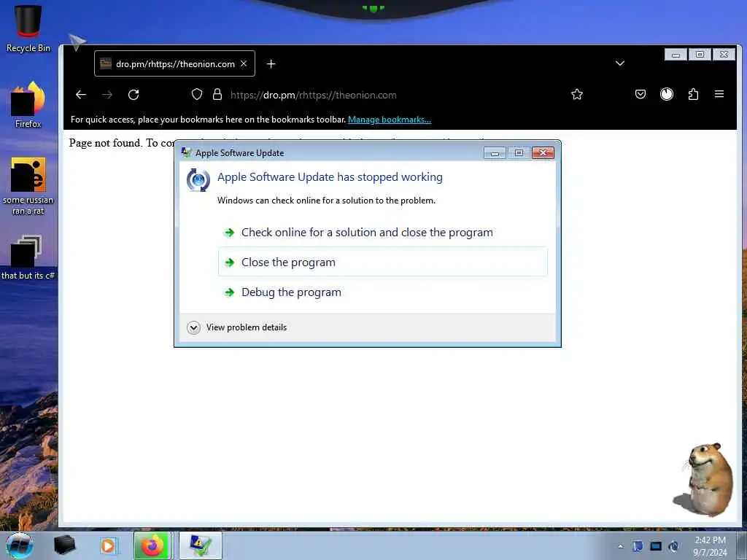Image resolution: width=747 pixels, height=560 pixels.
Task: Click the padlock site security icon
Action: [x=217, y=94]
